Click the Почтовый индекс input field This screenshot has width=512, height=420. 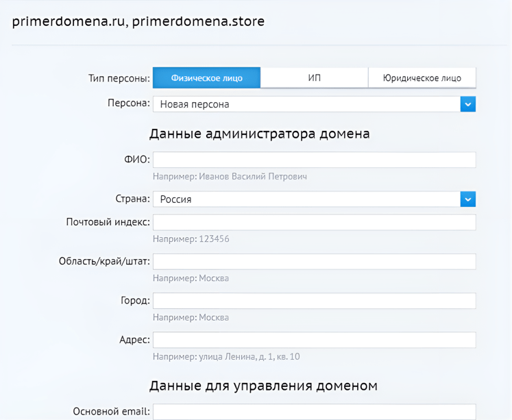(315, 222)
